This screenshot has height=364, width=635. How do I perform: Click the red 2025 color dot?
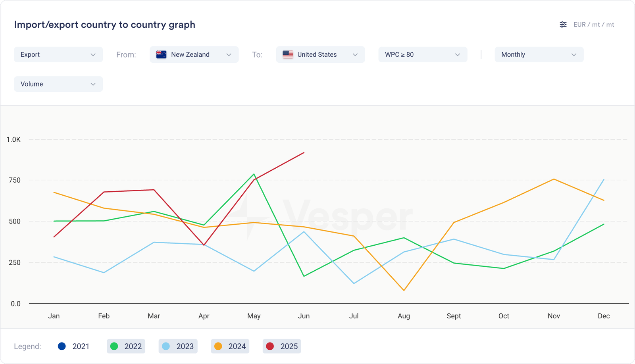tap(270, 346)
